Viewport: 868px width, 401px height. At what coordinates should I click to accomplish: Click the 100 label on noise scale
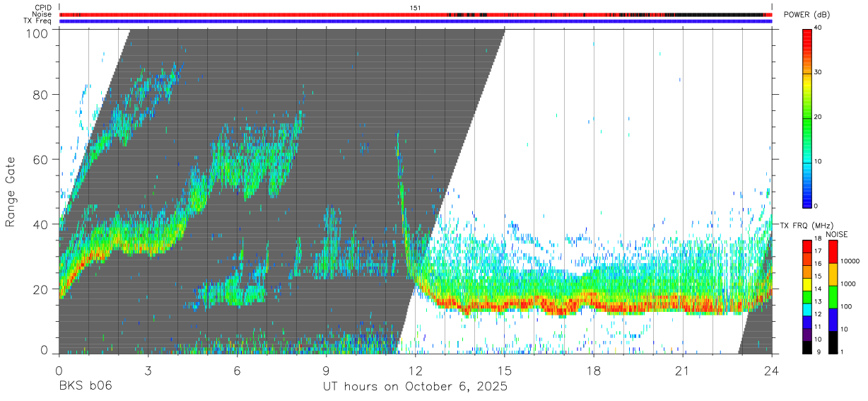[846, 306]
